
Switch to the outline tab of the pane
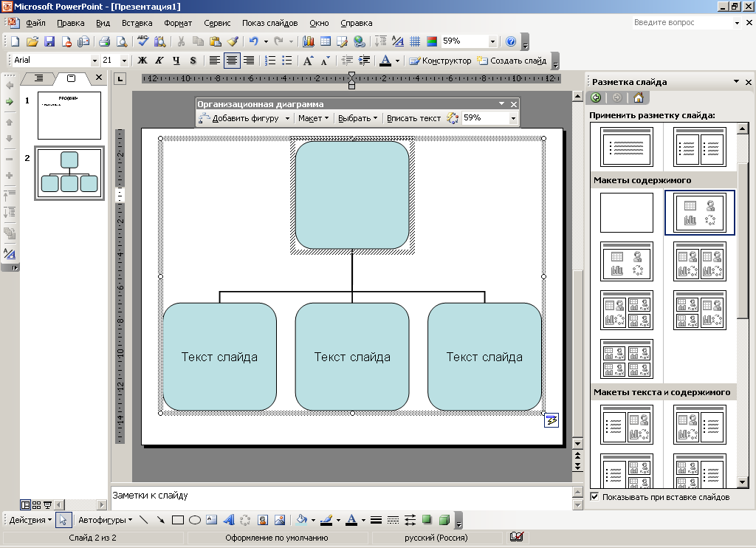[39, 78]
